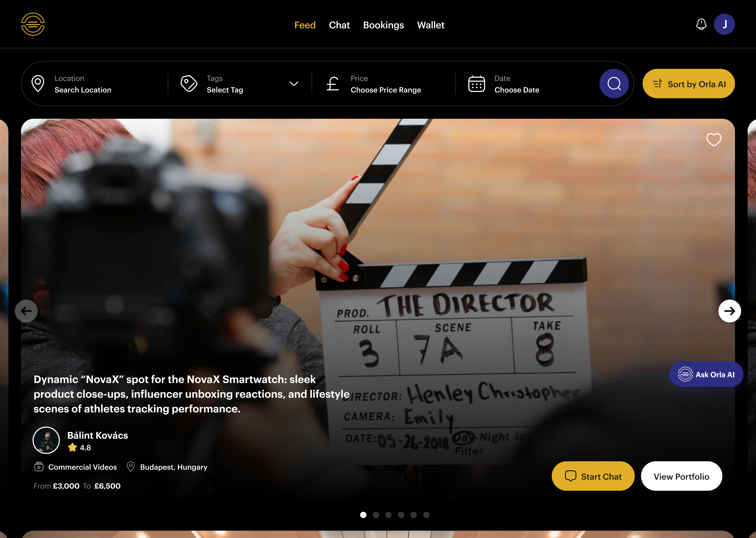Select the fifth carousel dot
This screenshot has width=756, height=538.
(x=413, y=515)
